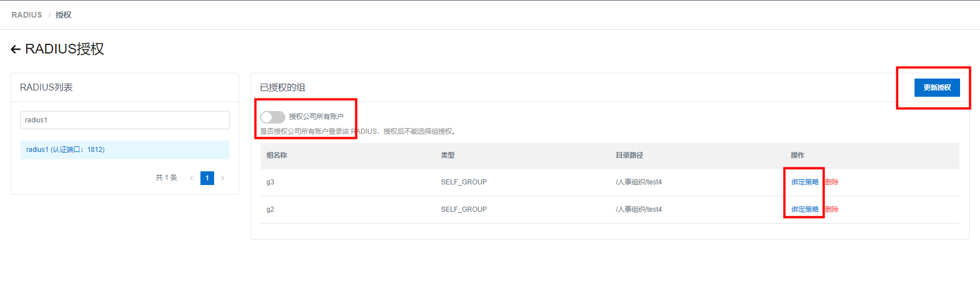This screenshot has height=296, width=980.
Task: Click the 更新授权 button
Action: click(x=937, y=88)
